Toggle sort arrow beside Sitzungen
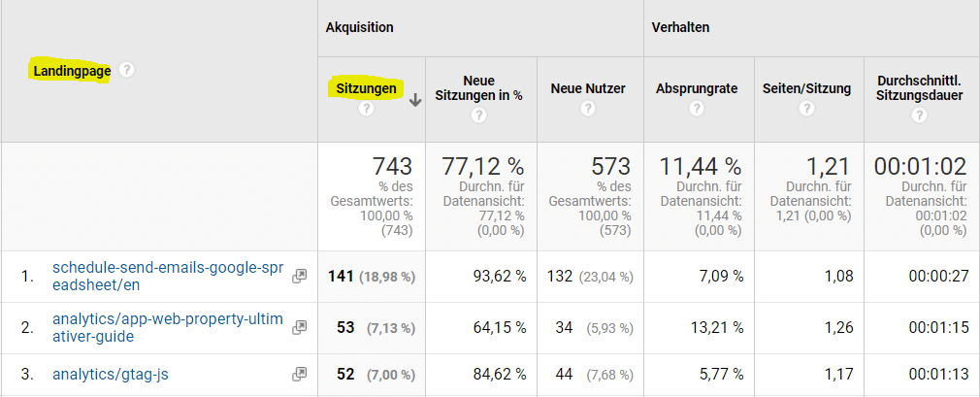The width and height of the screenshot is (980, 397). 415,99
